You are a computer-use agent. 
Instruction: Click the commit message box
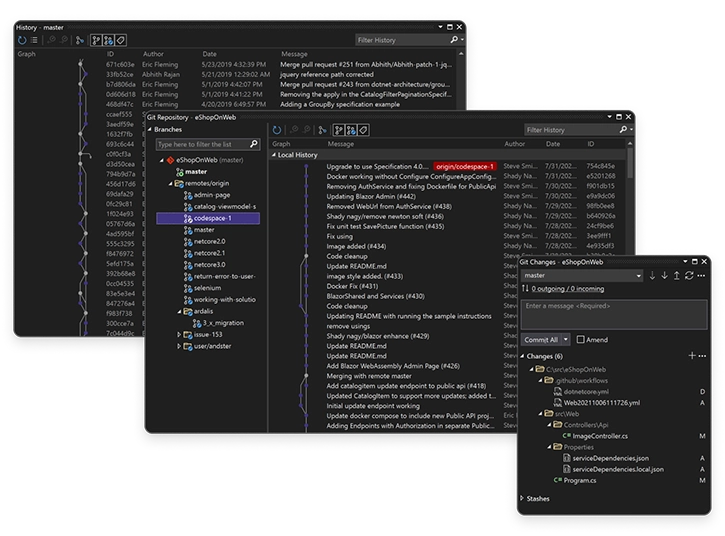pyautogui.click(x=614, y=314)
